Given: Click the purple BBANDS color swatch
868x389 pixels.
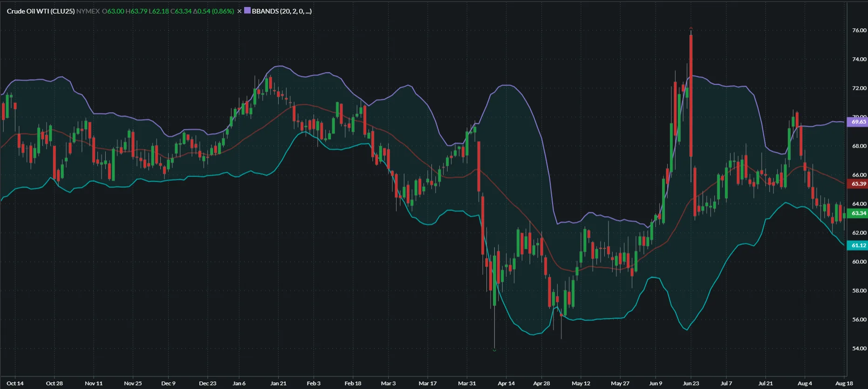Looking at the screenshot, I should tap(247, 11).
